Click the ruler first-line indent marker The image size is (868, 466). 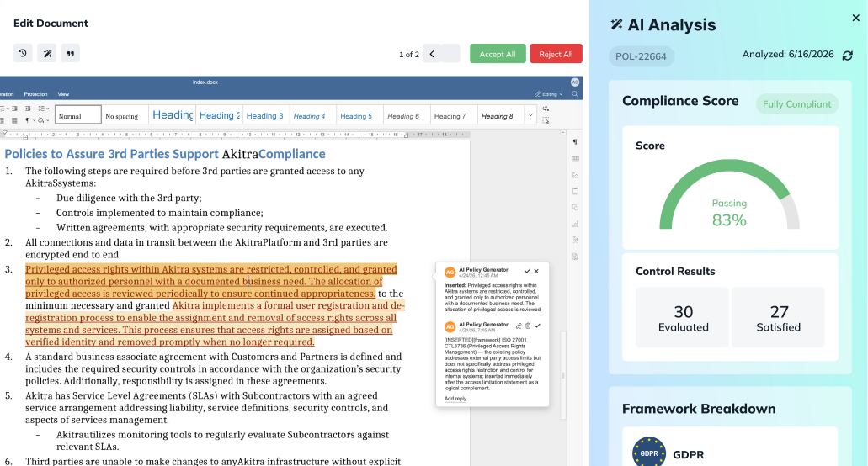5,133
